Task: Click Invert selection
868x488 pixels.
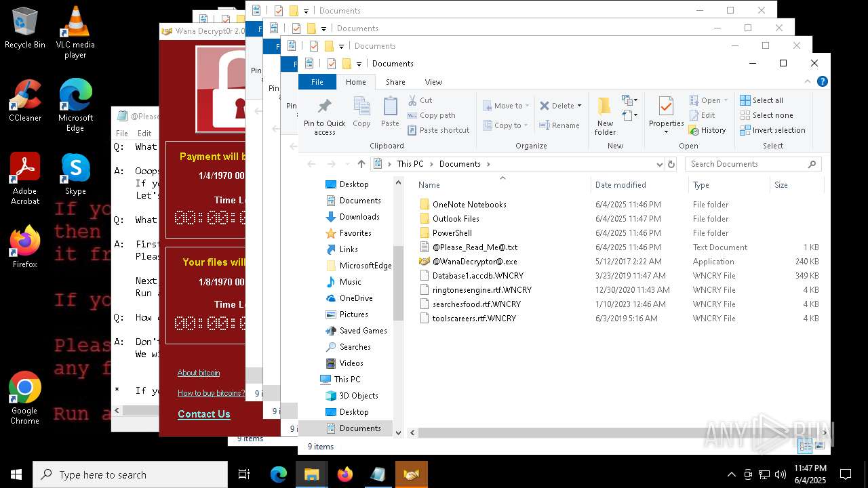Action: [x=772, y=130]
